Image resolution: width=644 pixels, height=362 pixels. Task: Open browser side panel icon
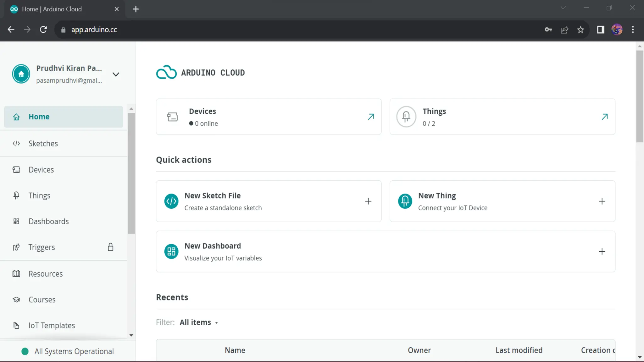tap(600, 30)
